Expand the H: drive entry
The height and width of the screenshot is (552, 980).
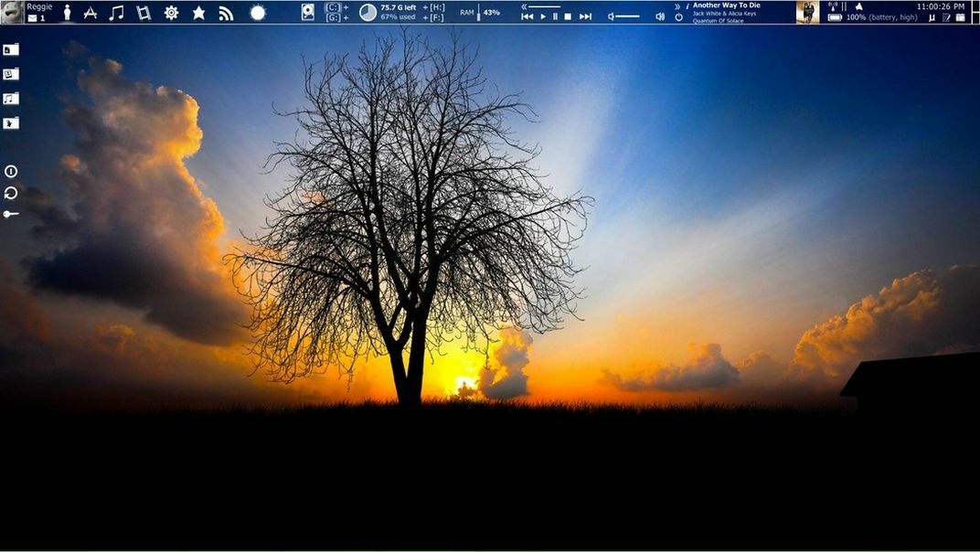coord(437,7)
